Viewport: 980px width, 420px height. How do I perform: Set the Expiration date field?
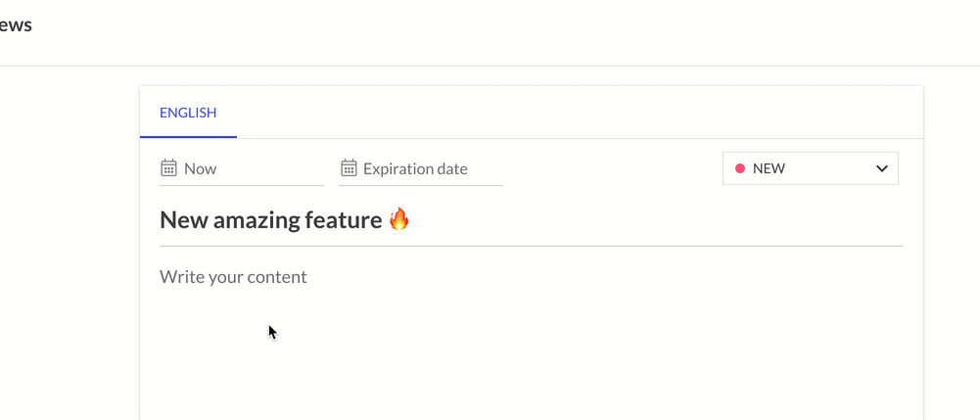click(x=421, y=168)
